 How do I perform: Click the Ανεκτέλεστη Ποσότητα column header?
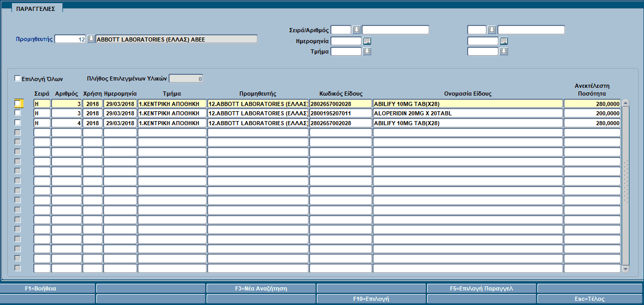pyautogui.click(x=592, y=90)
